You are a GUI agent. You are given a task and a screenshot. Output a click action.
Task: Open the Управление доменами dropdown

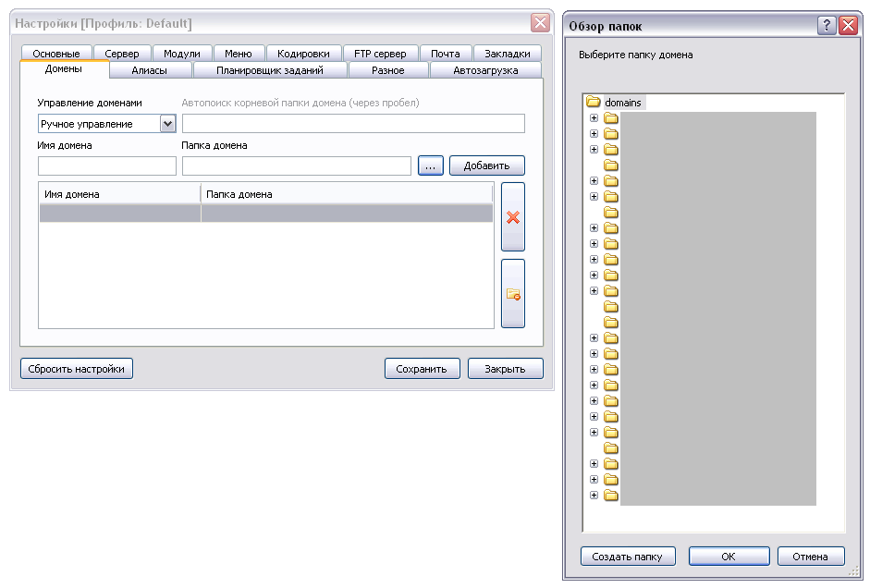point(167,124)
